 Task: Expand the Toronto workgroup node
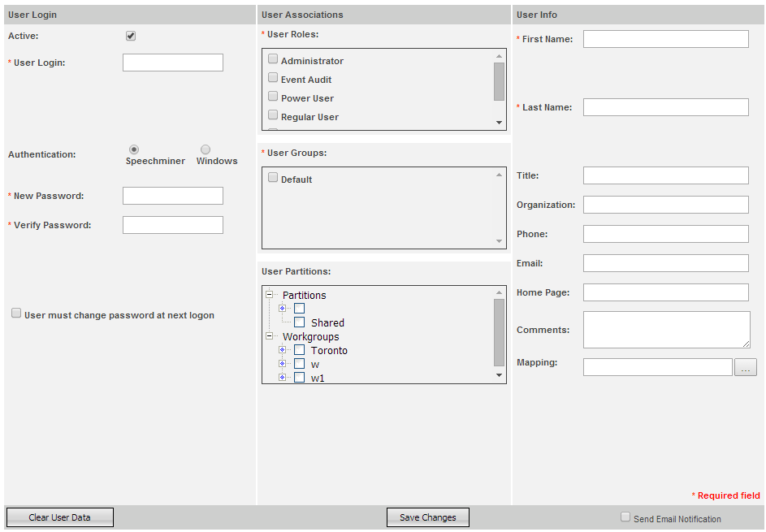(283, 350)
